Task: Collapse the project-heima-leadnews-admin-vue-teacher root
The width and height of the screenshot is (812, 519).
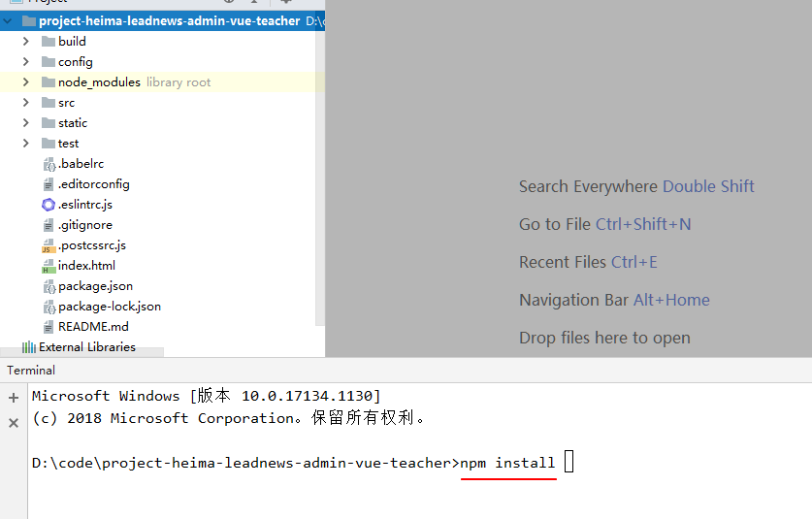Action: click(x=8, y=21)
